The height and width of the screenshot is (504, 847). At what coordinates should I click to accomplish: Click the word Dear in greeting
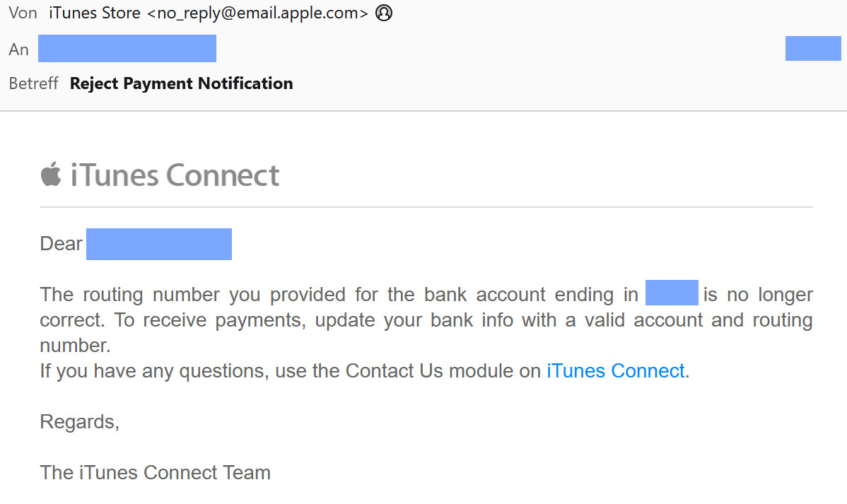coord(62,244)
